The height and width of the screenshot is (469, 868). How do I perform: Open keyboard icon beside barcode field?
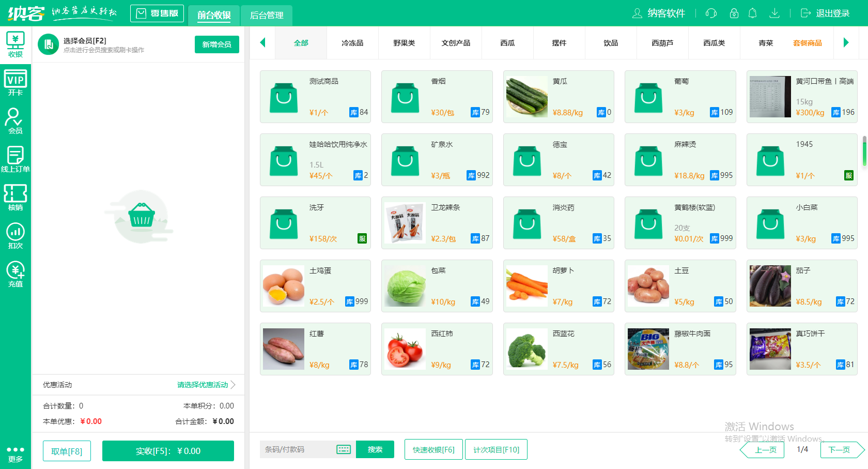(344, 449)
